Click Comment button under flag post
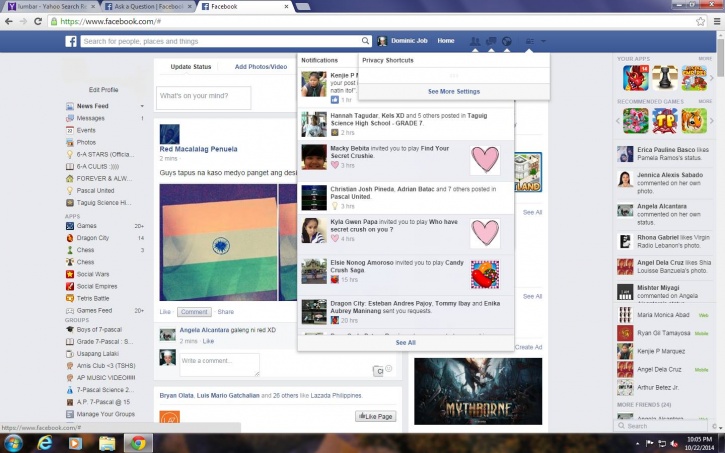This screenshot has width=725, height=453. (194, 312)
